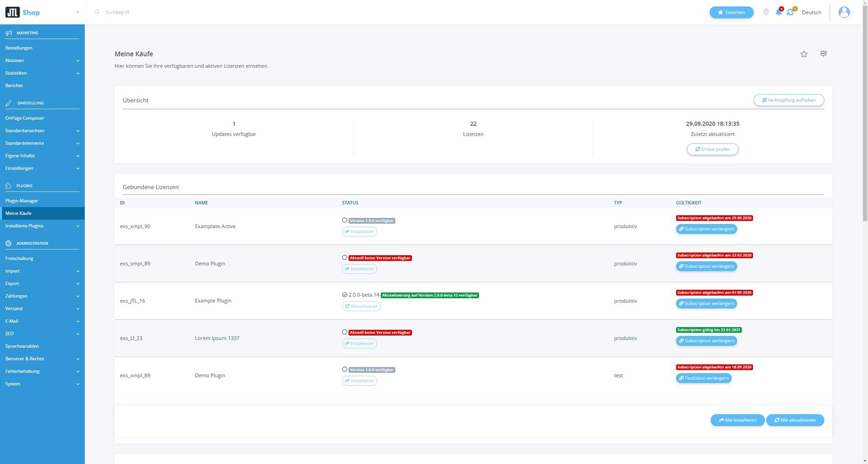Expand Installierte Plugins submenu
Screen dimensions: 868x464
click(x=42, y=226)
